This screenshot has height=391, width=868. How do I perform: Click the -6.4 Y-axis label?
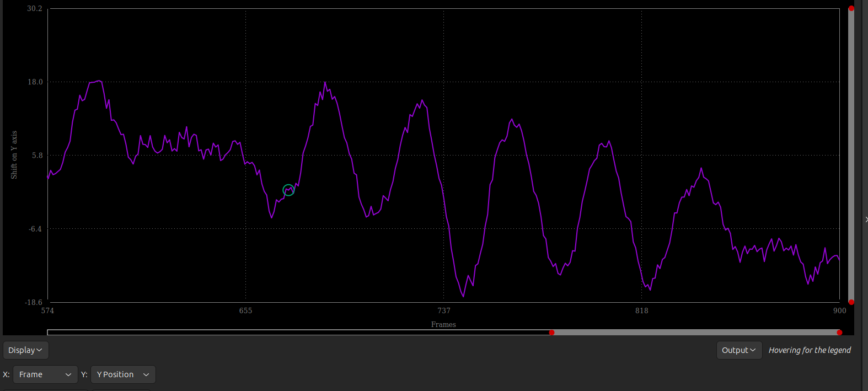coord(35,229)
